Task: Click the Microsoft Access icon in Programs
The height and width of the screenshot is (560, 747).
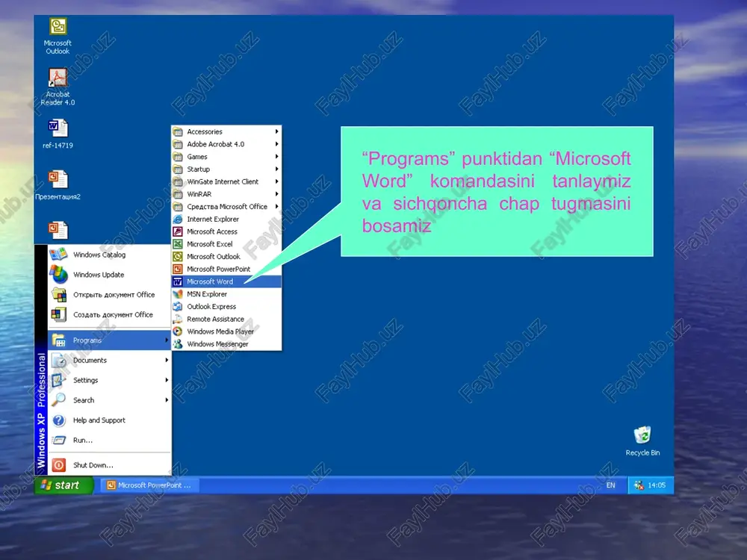Action: click(178, 231)
